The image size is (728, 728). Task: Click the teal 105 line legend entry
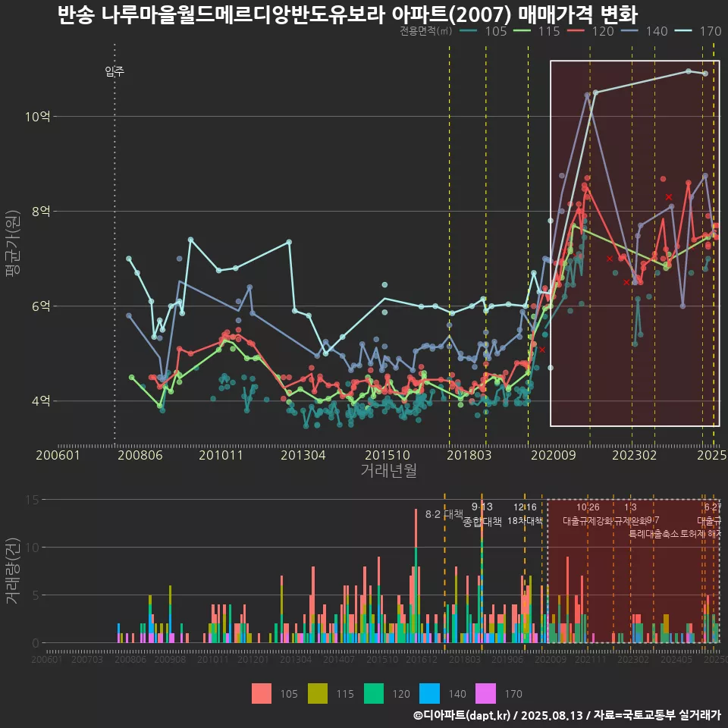(x=483, y=31)
